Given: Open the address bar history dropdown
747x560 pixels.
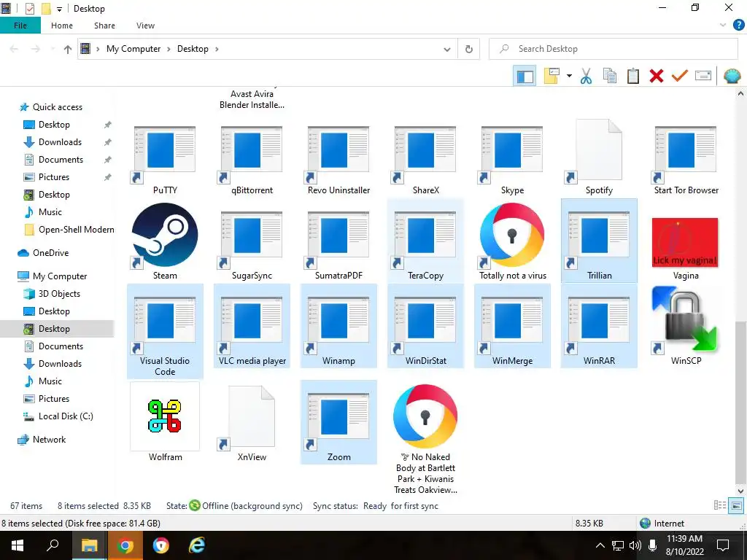Looking at the screenshot, I should click(x=447, y=49).
